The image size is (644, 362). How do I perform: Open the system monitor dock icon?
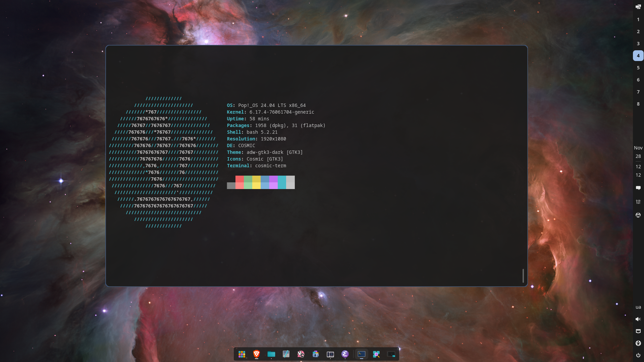pyautogui.click(x=330, y=354)
